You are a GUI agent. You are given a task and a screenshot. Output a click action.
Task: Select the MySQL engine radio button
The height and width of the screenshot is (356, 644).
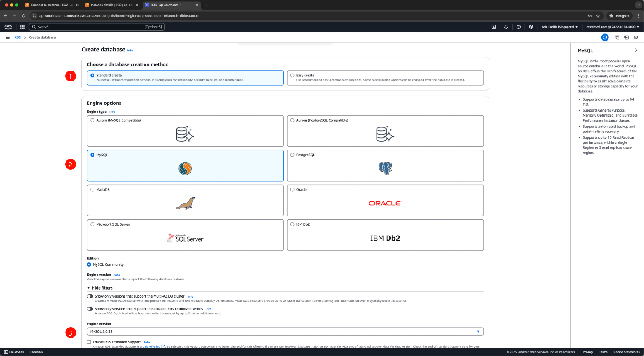point(92,155)
